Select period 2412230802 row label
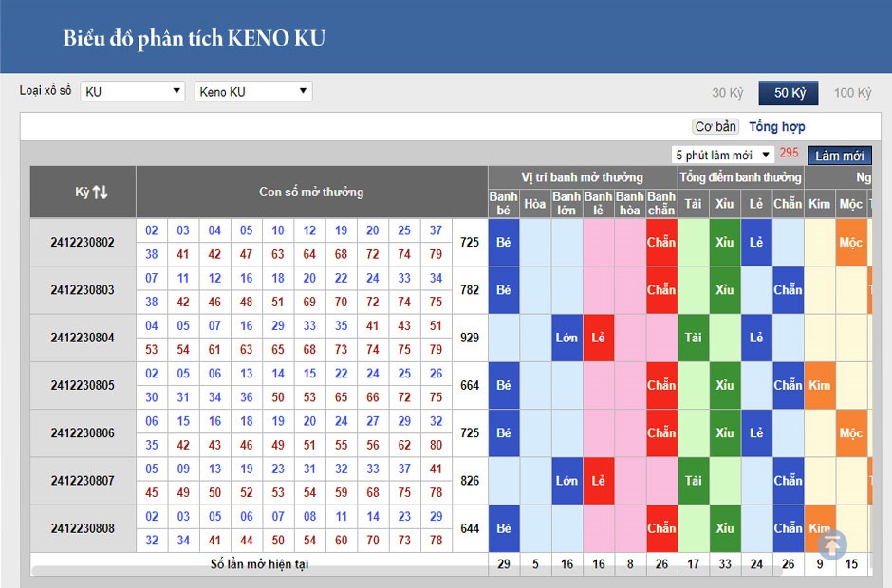The width and height of the screenshot is (892, 588). click(83, 242)
